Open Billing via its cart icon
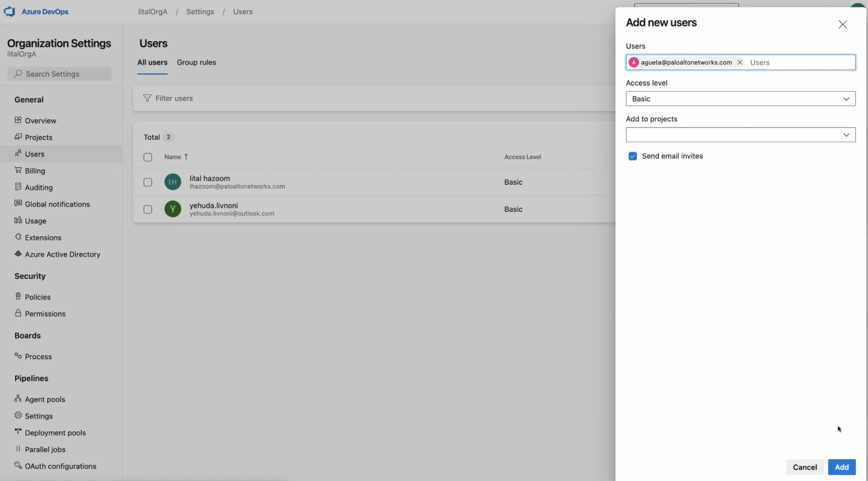The image size is (868, 481). [x=18, y=170]
